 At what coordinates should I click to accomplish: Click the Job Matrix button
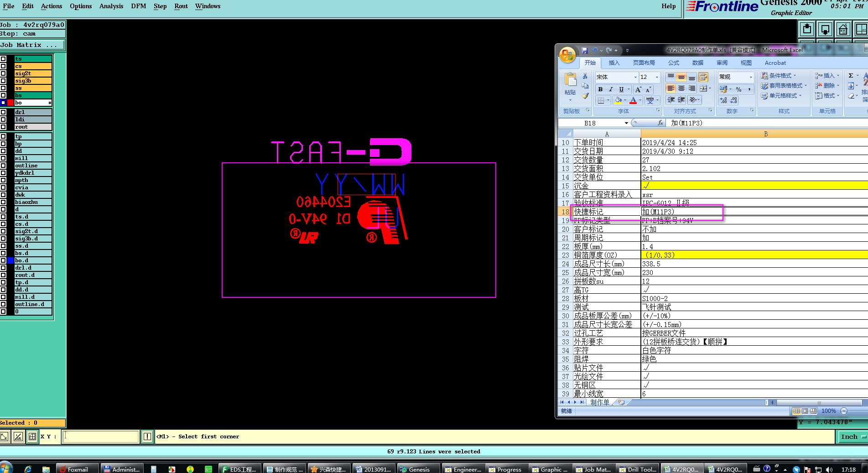32,45
